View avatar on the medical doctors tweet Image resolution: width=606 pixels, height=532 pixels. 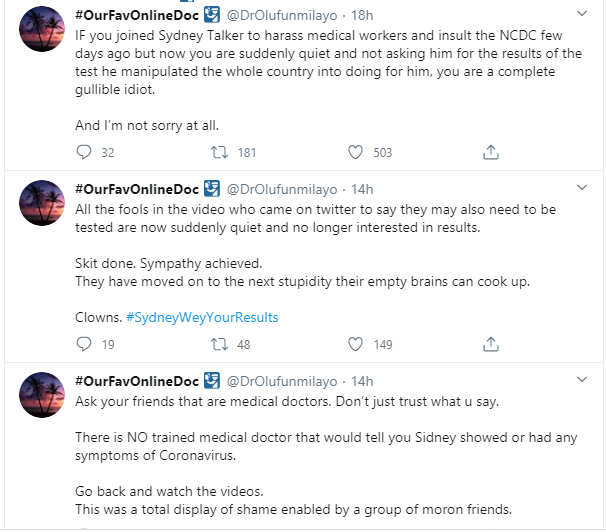coord(42,395)
